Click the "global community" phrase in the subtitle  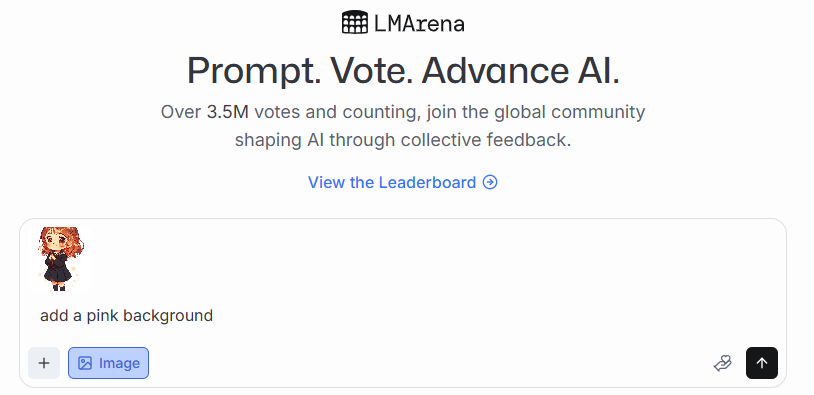click(569, 112)
